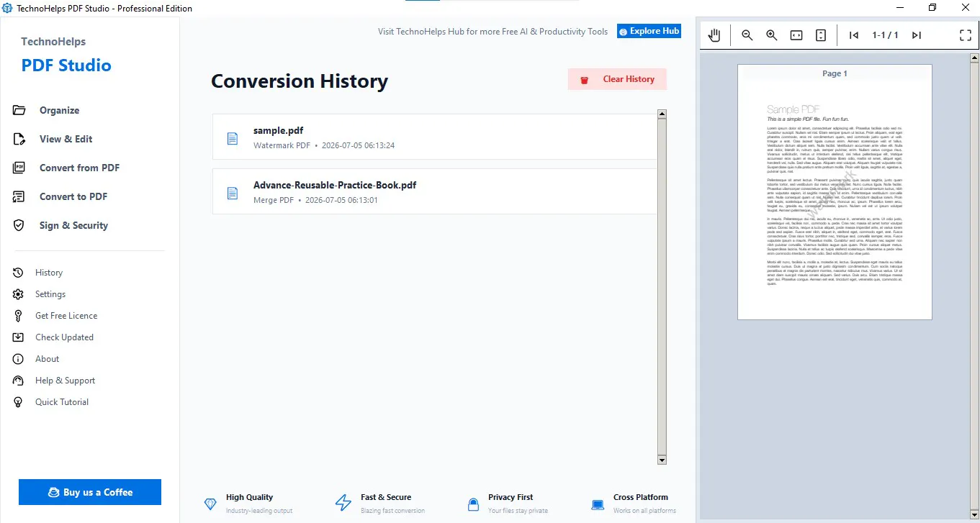Go to first page in preview

tap(854, 35)
